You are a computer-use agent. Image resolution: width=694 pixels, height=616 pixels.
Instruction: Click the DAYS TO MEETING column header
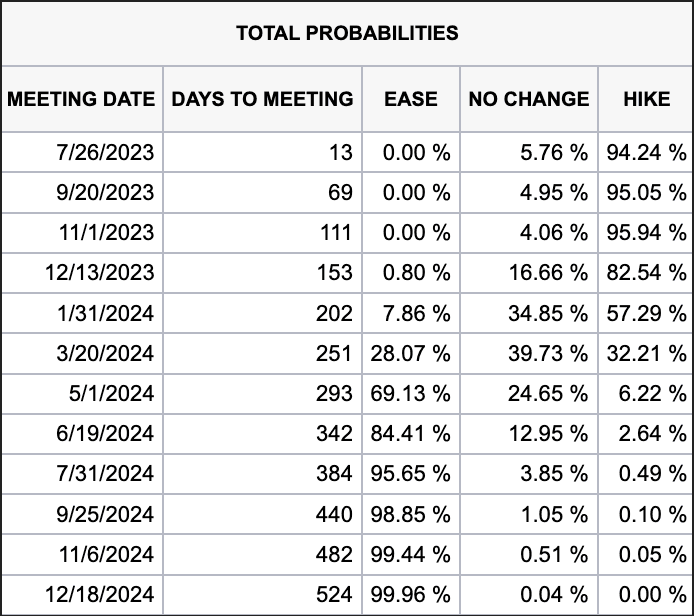point(262,99)
